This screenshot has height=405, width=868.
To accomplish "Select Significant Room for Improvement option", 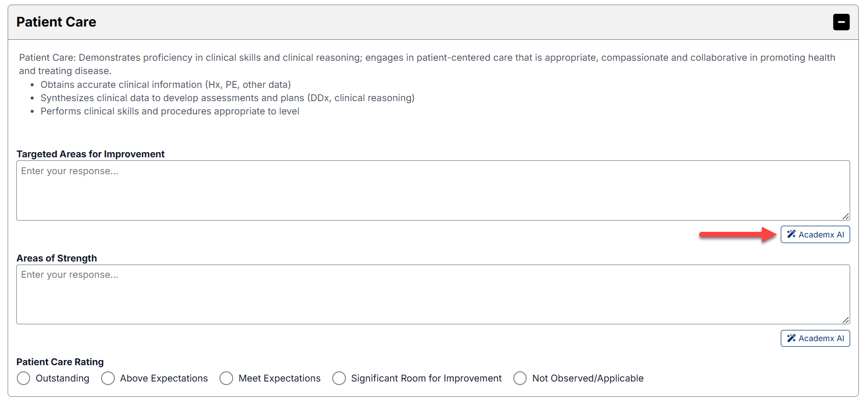I will click(339, 378).
